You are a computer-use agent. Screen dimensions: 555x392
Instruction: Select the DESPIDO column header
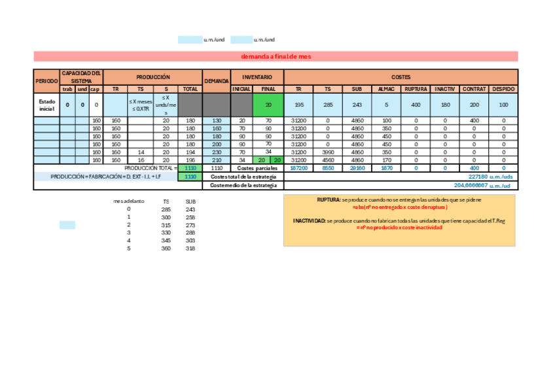(503, 89)
